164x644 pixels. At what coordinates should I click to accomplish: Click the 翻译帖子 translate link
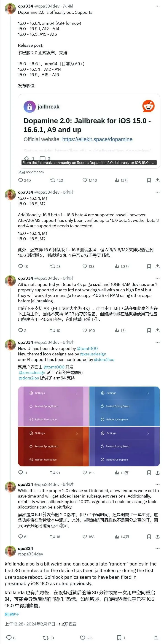[12, 614]
